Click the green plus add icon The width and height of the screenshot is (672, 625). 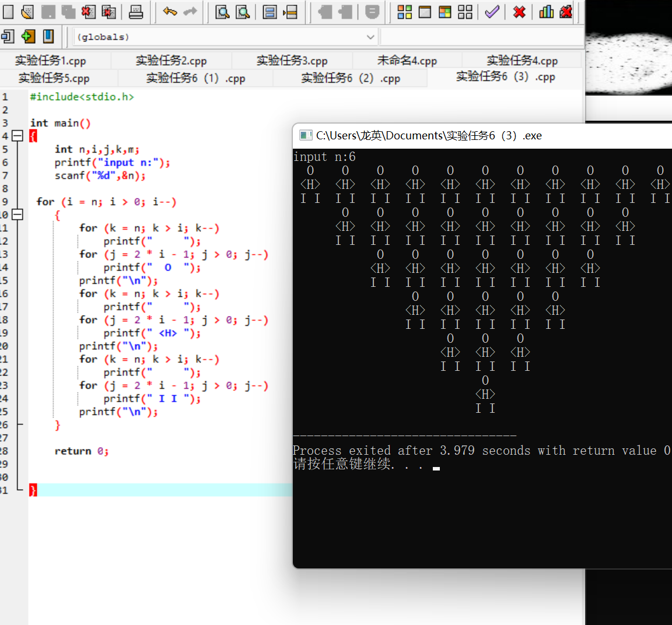(x=28, y=36)
